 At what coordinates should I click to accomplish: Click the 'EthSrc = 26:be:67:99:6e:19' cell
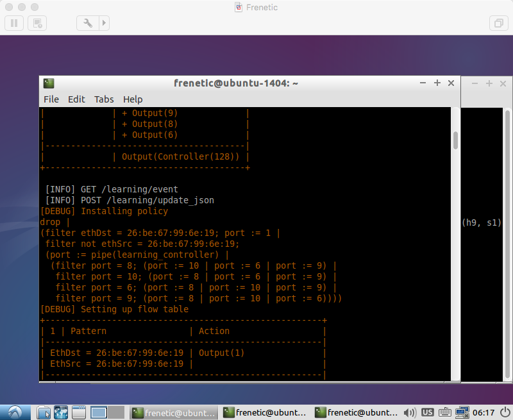click(x=117, y=364)
